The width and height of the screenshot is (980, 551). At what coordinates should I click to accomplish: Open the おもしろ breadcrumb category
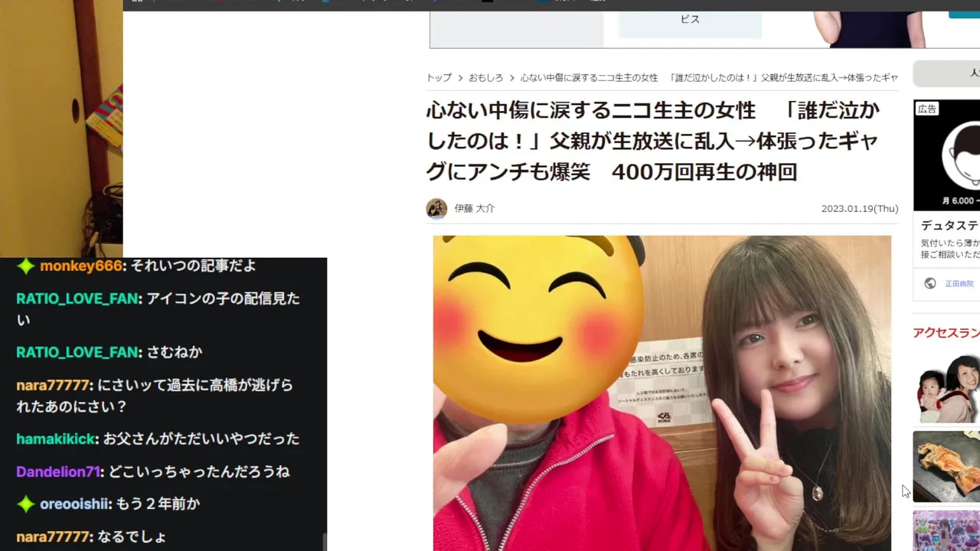point(485,78)
